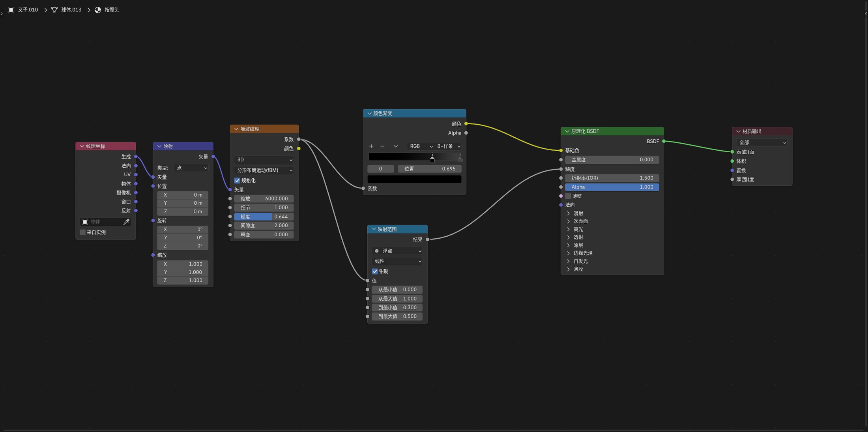
Task: Click the 位置 0.695 value field
Action: point(430,169)
